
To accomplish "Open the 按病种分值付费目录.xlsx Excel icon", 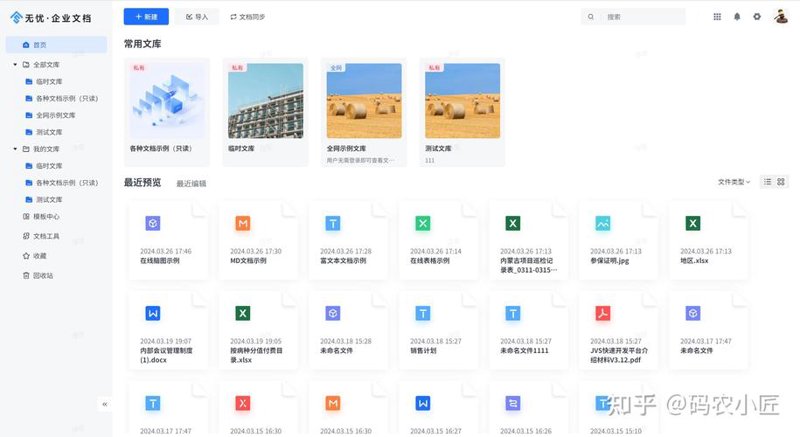I will coord(243,313).
